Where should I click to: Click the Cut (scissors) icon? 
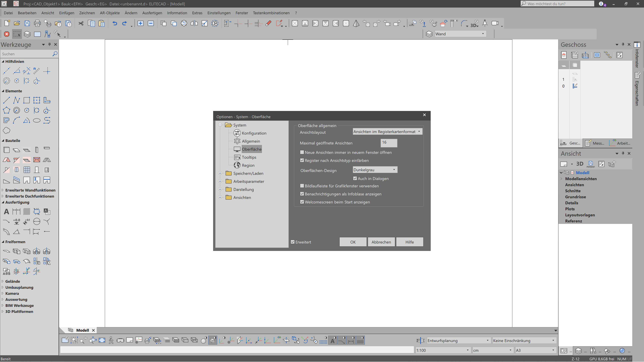(81, 23)
